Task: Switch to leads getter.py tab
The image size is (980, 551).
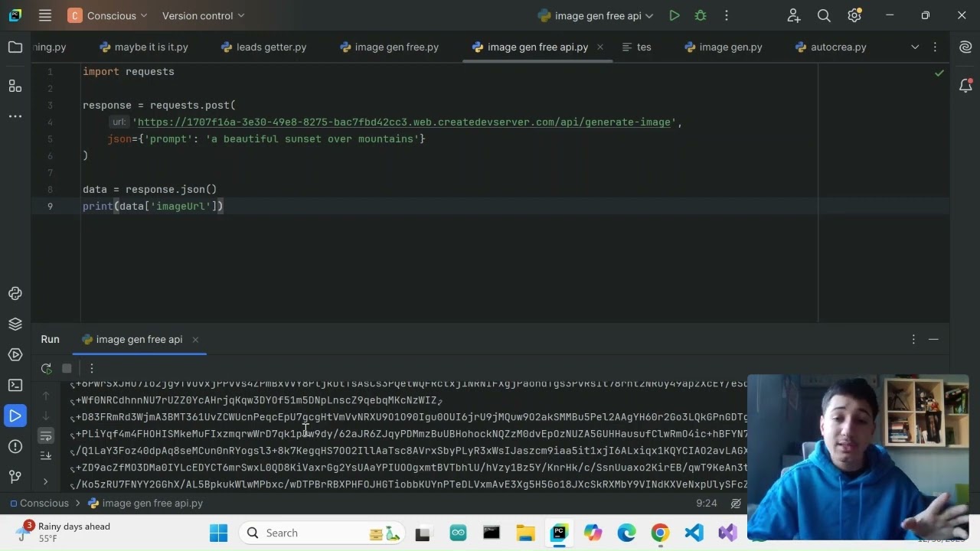Action: 264,47
